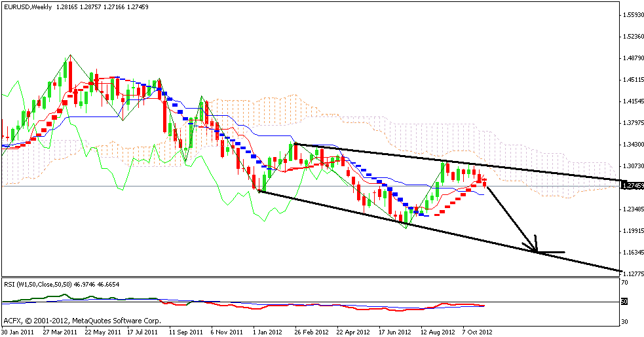Click the 1.12775 price axis label
The height and width of the screenshot is (337, 644).
tap(633, 274)
